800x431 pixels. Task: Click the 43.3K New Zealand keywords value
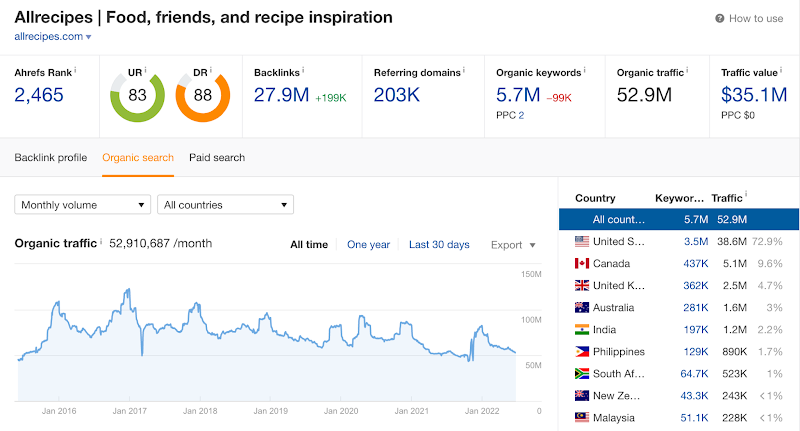[x=694, y=395]
